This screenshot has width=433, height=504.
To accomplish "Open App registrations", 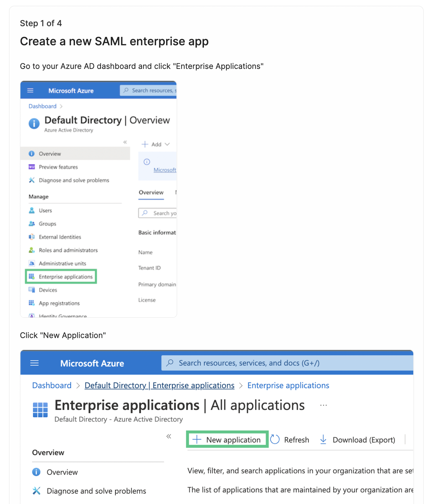I will [x=59, y=303].
